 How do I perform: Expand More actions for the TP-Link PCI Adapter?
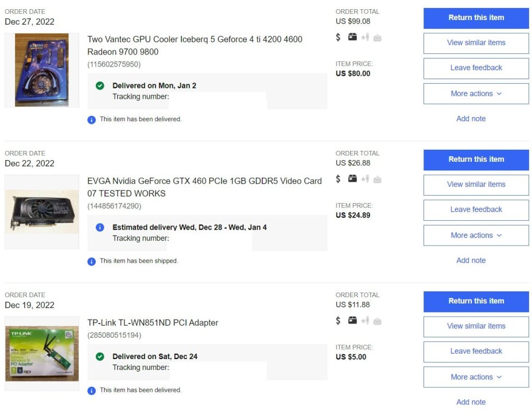click(476, 377)
